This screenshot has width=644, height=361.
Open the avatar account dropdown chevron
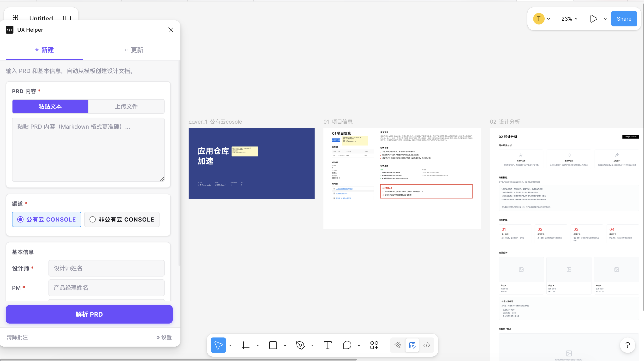coord(549,19)
